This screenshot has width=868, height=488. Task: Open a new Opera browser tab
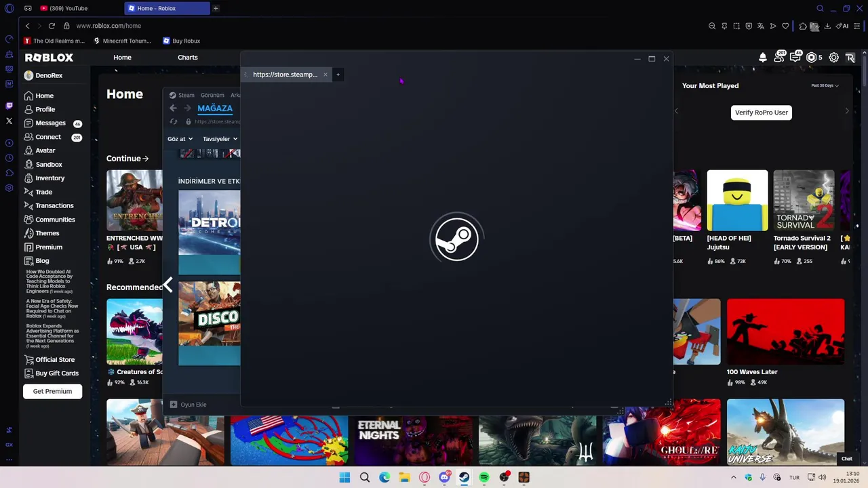click(216, 8)
